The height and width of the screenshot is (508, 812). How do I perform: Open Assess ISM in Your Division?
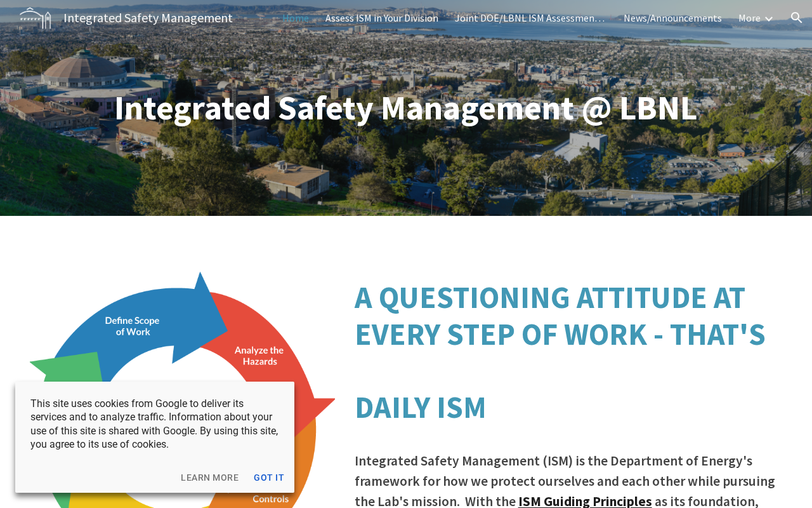pyautogui.click(x=382, y=18)
